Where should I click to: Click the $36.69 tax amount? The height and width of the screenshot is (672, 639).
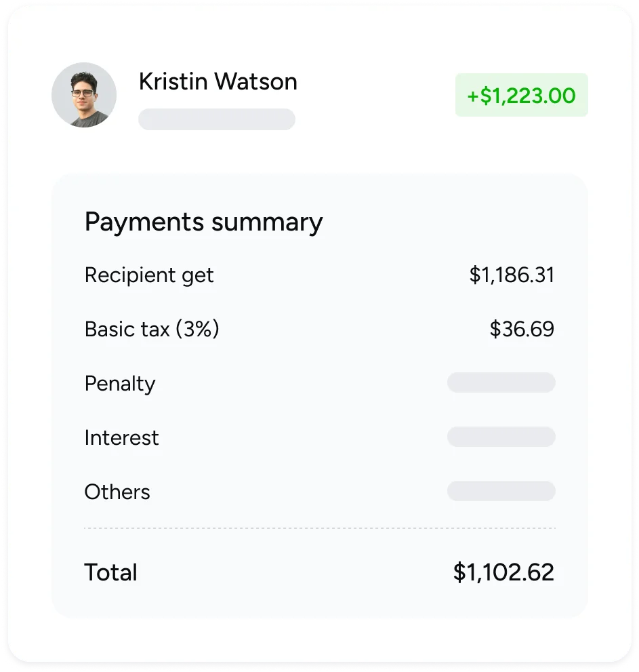(x=522, y=330)
